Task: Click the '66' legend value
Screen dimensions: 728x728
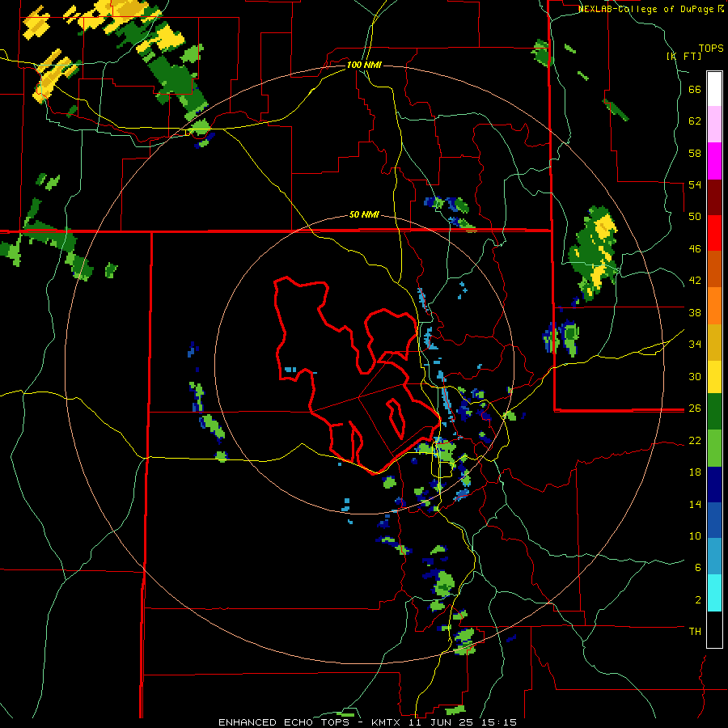Action: 695,90
